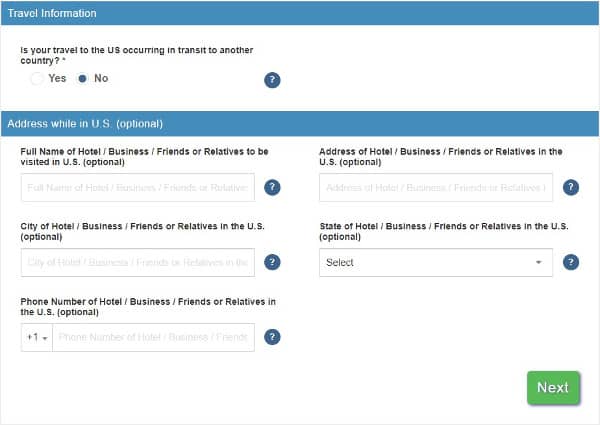Click the City of Hotel text box
This screenshot has height=425, width=600.
coord(137,262)
